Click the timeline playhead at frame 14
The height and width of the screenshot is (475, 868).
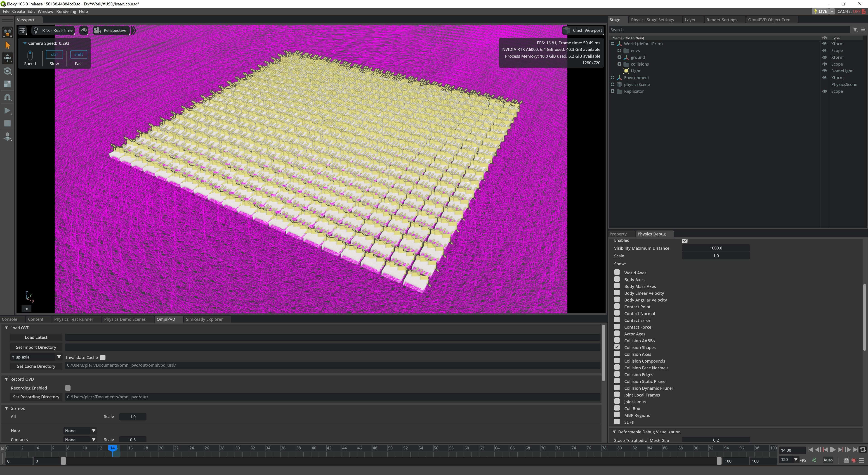pos(113,448)
